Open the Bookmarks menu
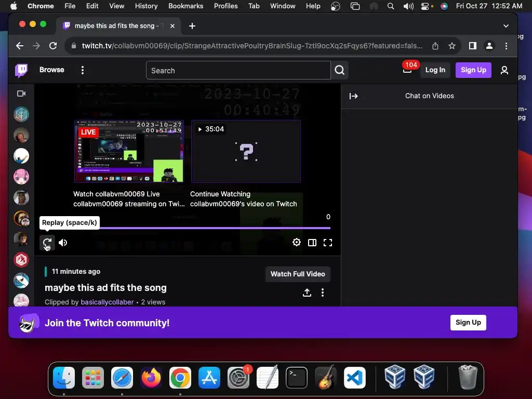 pyautogui.click(x=185, y=6)
